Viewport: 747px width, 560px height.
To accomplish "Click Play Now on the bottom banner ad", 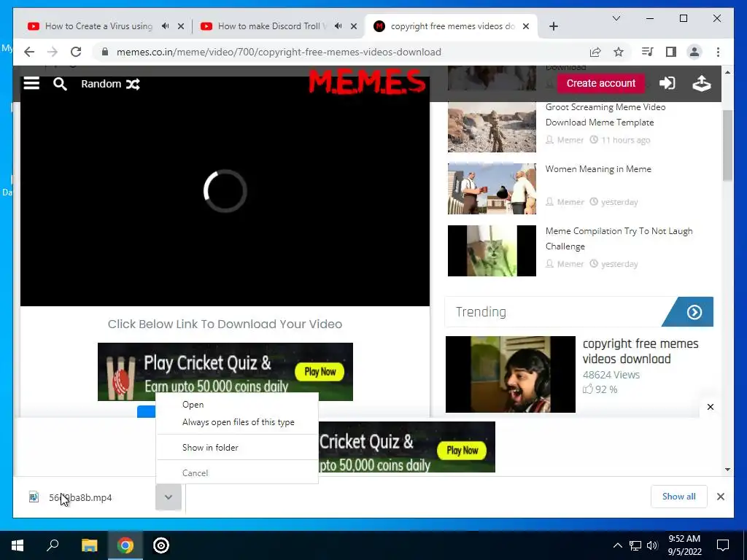I will pyautogui.click(x=462, y=451).
